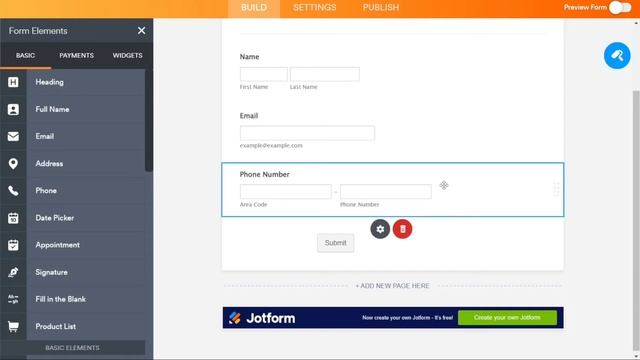Screen dimensions: 640x360
Task: Click the Full Name person icon
Action: click(x=13, y=109)
